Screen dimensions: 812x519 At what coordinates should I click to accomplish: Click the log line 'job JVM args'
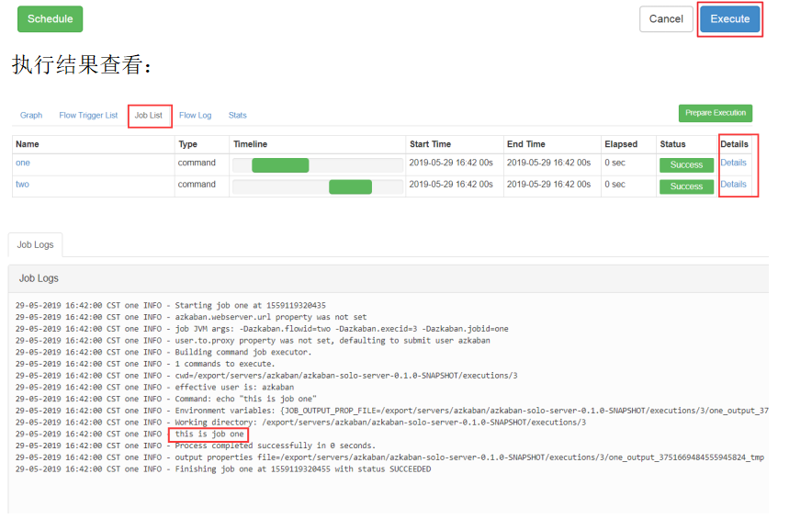[x=262, y=329]
